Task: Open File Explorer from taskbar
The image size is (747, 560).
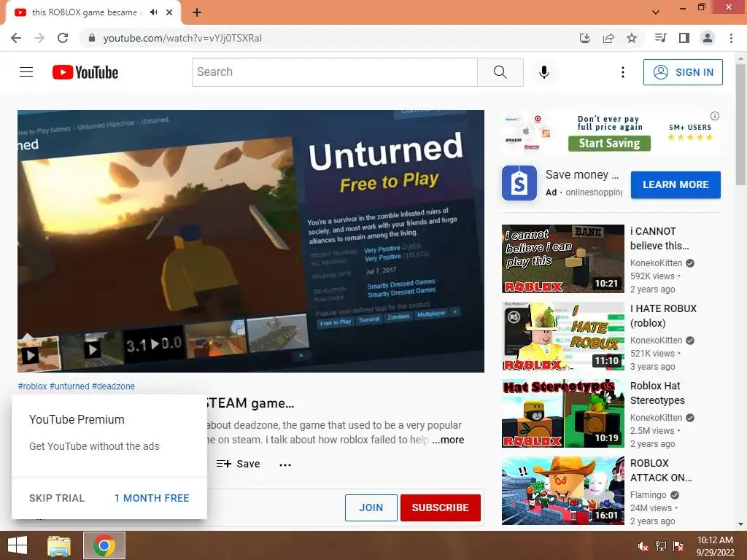Action: (59, 545)
